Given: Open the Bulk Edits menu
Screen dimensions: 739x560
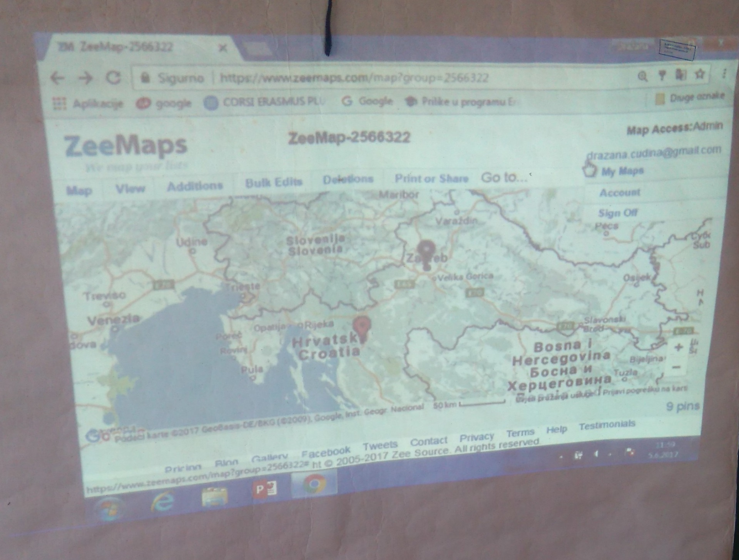Looking at the screenshot, I should point(274,182).
